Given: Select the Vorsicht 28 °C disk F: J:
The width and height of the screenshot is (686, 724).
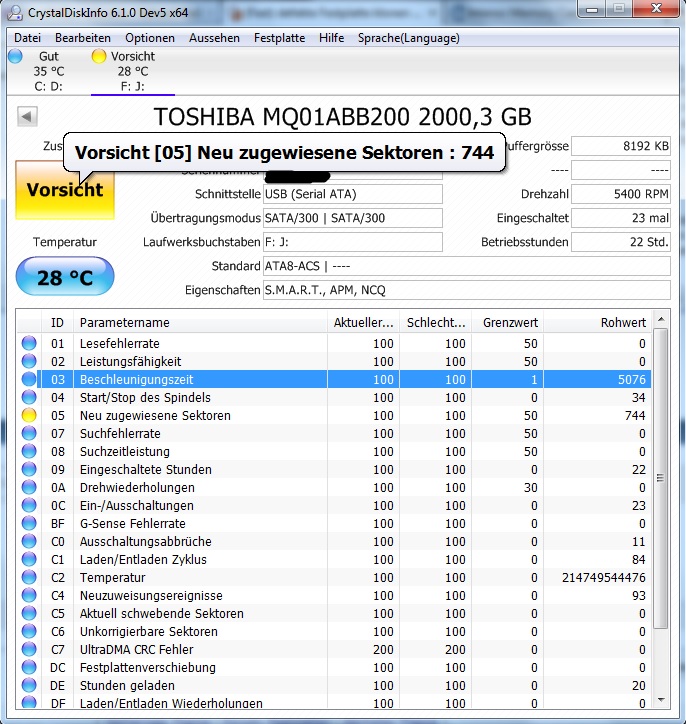Looking at the screenshot, I should coord(132,71).
